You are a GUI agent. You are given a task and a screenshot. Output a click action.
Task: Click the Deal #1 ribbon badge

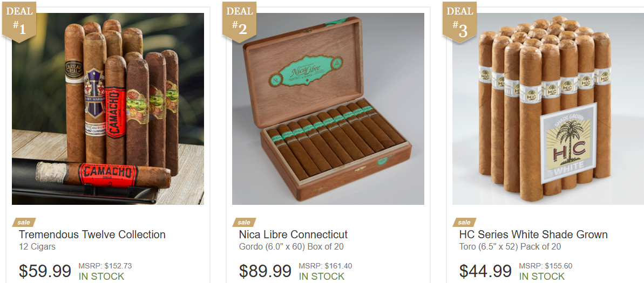click(19, 22)
